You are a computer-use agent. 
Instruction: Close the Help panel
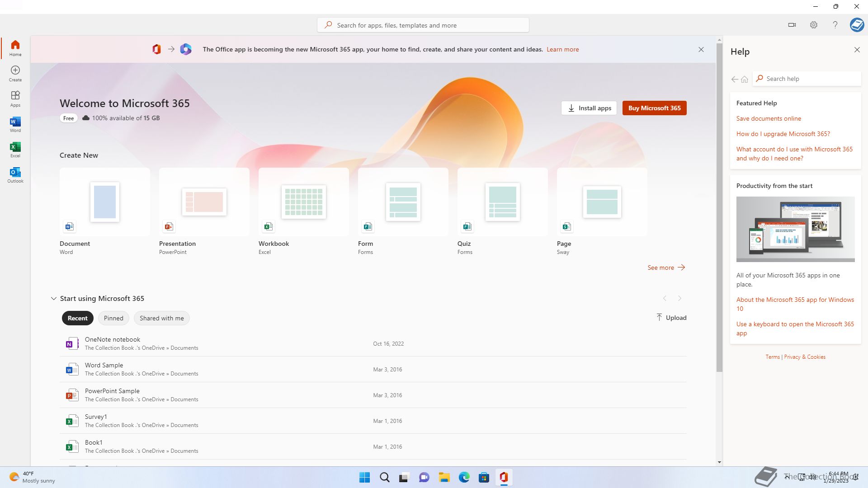pyautogui.click(x=857, y=50)
